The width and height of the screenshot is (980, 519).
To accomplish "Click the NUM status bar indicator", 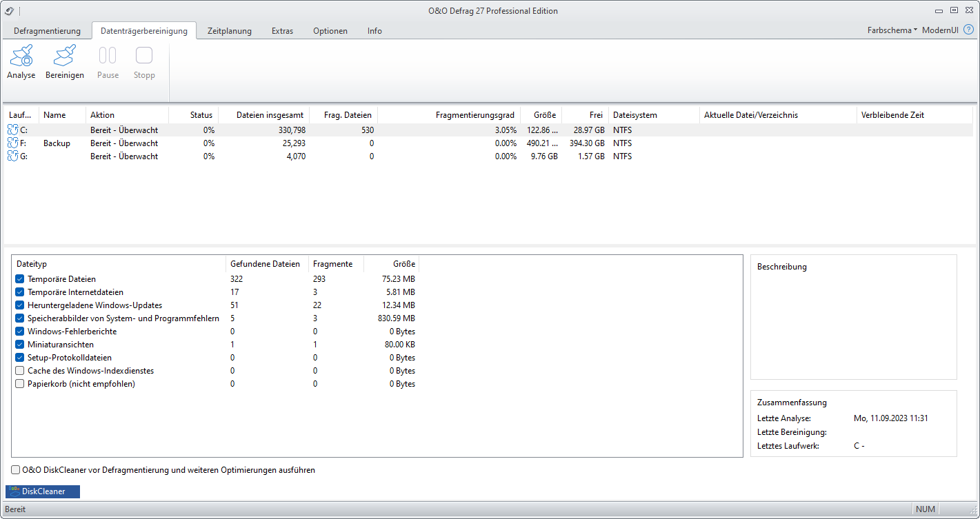I will [926, 509].
